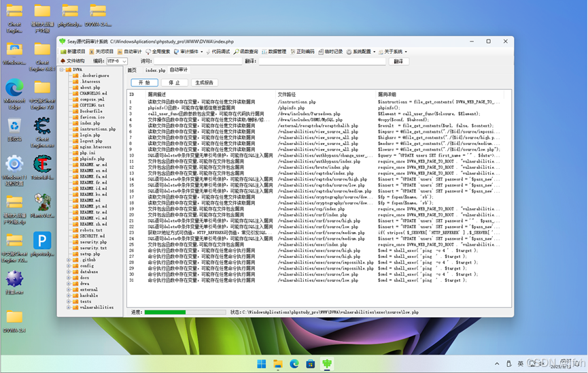Click the 开始 start button
Viewport: 588px width, 373px height.
(x=144, y=82)
